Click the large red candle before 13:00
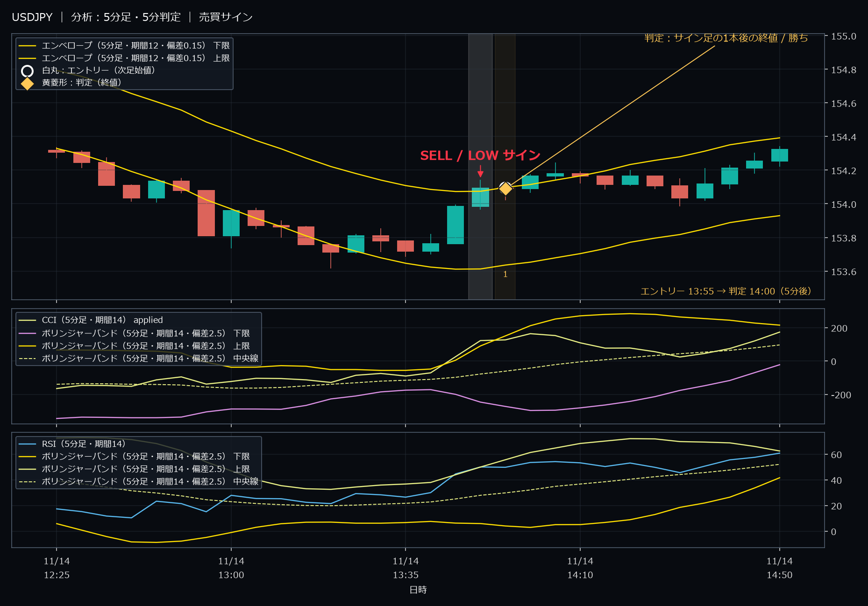The height and width of the screenshot is (606, 868). pos(206,213)
